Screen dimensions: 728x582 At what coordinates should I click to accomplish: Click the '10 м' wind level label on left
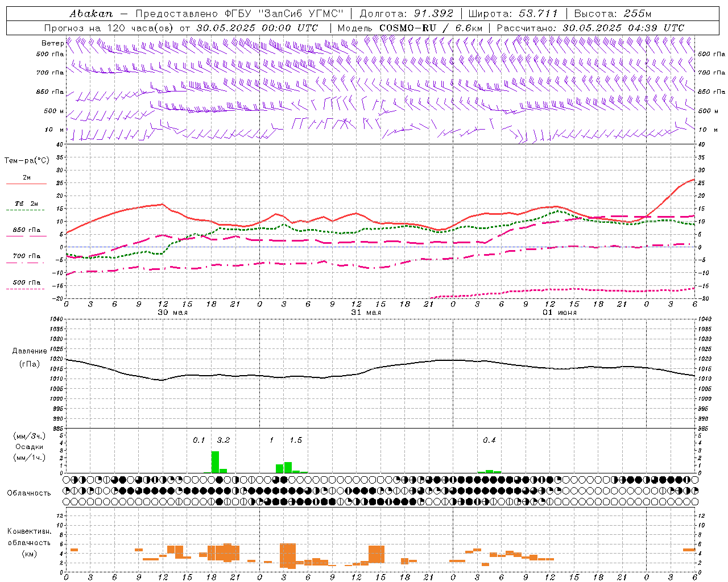(x=55, y=130)
